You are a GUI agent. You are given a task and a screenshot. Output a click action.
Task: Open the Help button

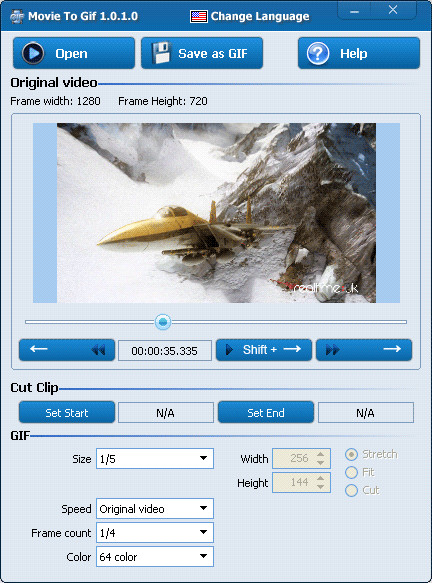359,53
